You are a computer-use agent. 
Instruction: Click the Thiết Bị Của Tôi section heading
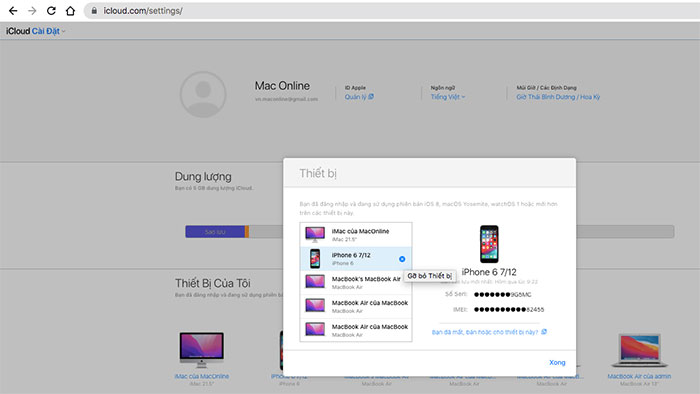coord(212,283)
